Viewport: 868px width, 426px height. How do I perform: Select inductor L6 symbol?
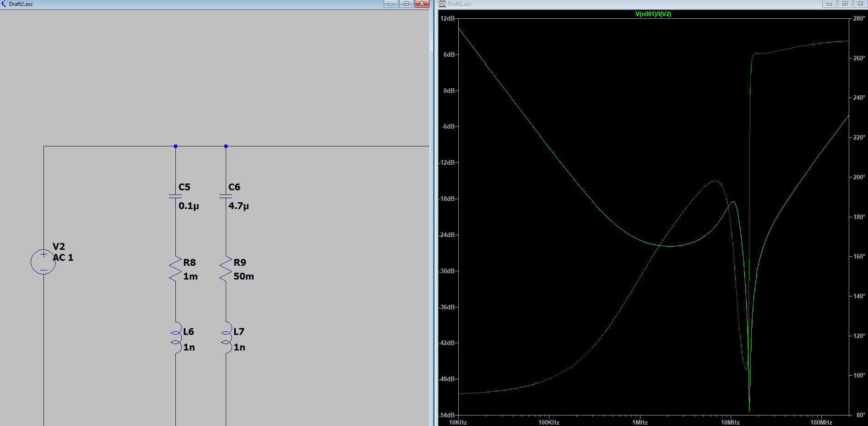[x=176, y=338]
